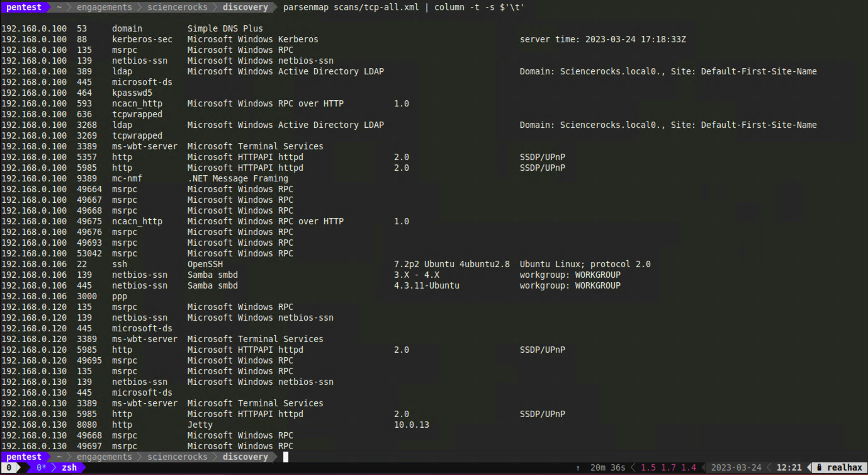Click the uptime arrow icon in status bar
This screenshot has width=868, height=475.
tap(578, 467)
